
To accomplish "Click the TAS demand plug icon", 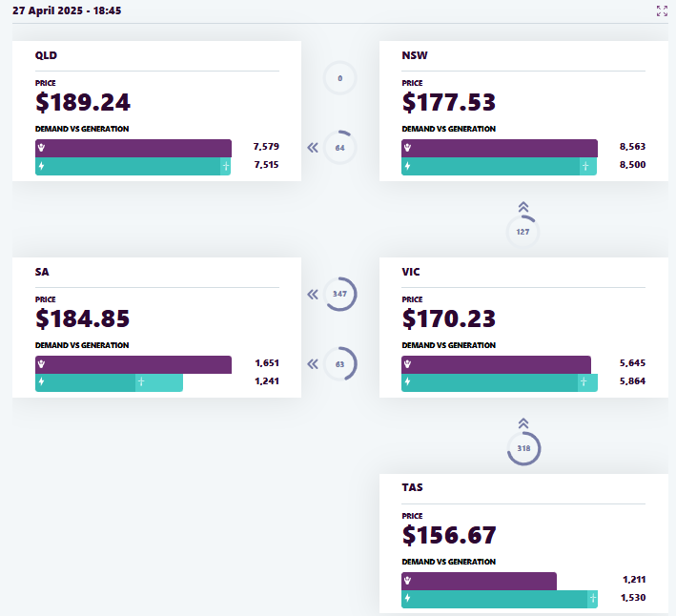I will [407, 581].
